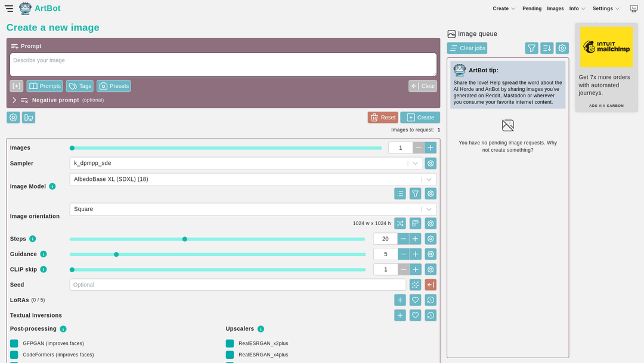This screenshot has width=644, height=363.
Task: Open image queue sort icon
Action: (x=547, y=48)
